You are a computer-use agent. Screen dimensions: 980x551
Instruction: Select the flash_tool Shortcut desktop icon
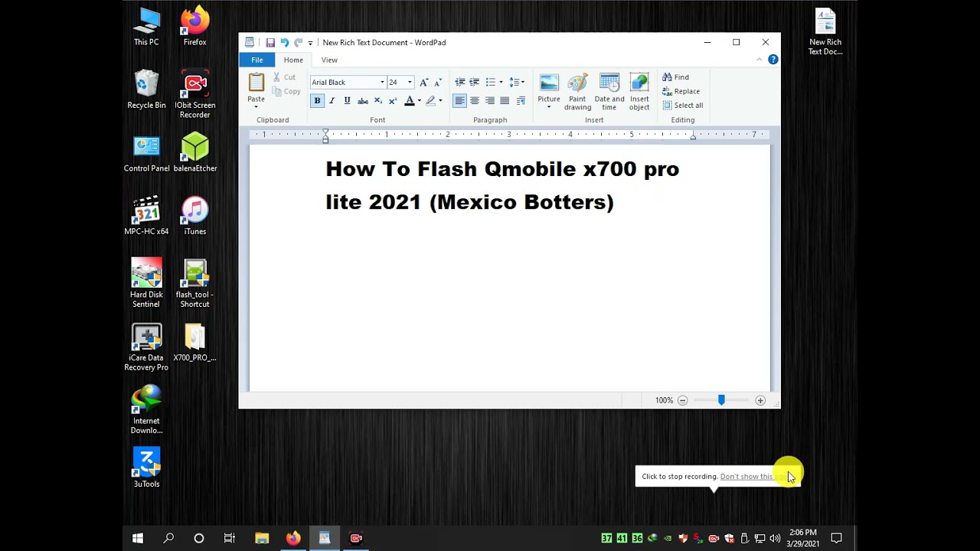(x=194, y=283)
